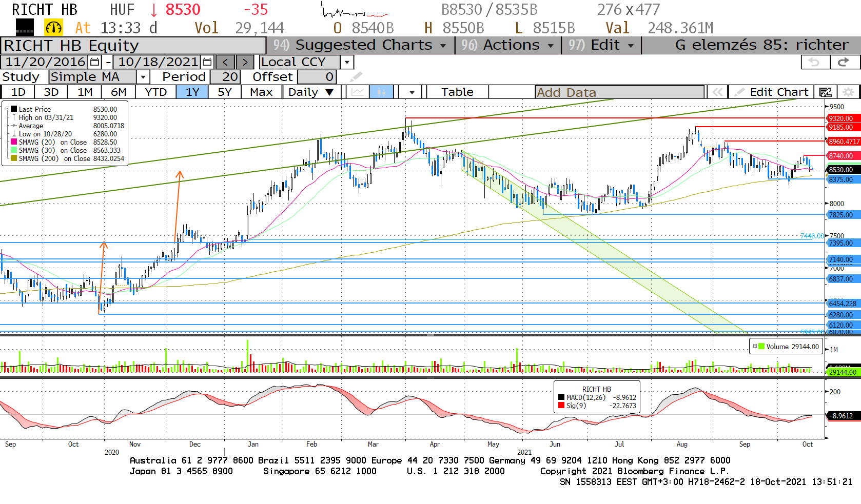Open the Local CCY currency dropdown
The height and width of the screenshot is (504, 861).
(x=347, y=62)
